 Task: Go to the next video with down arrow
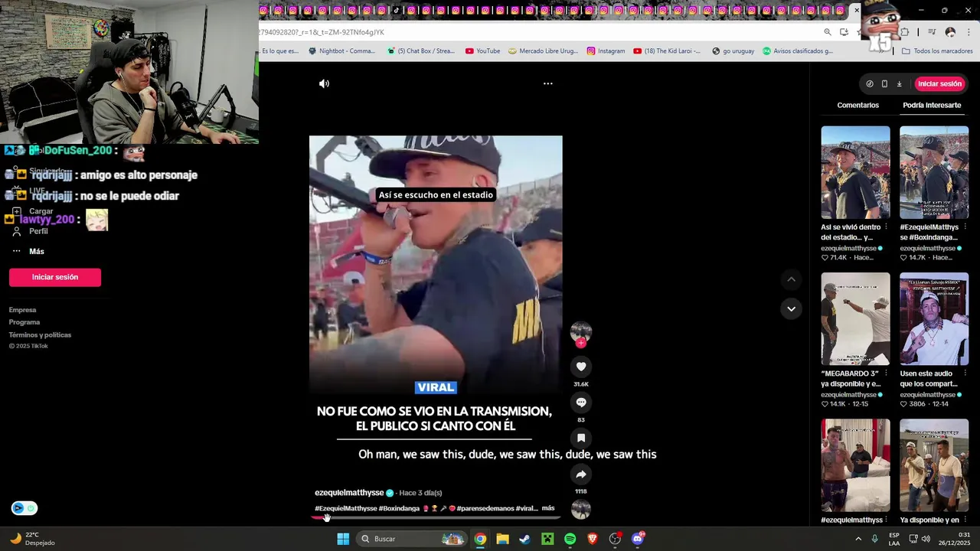[x=791, y=309]
